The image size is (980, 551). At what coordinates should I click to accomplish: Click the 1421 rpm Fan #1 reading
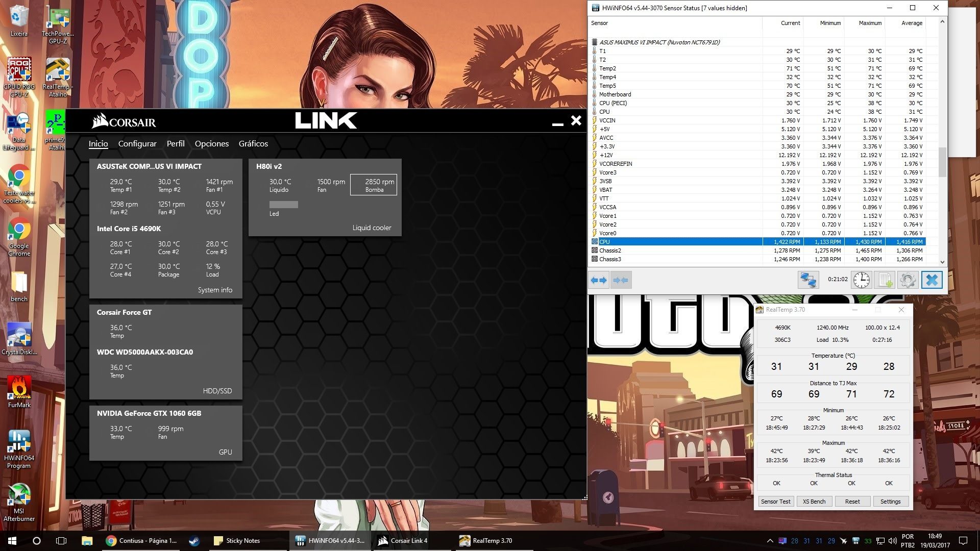(x=219, y=185)
